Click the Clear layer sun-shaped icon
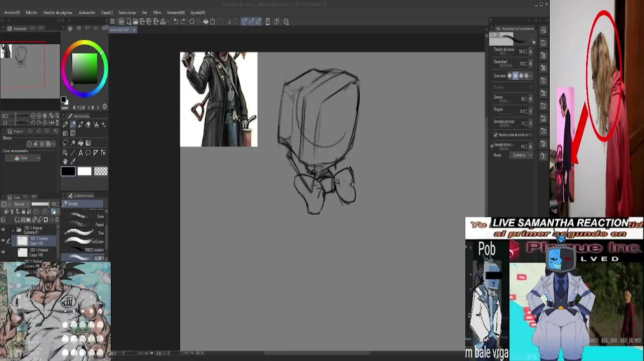Viewport: 644px width, 361px height. click(x=192, y=22)
